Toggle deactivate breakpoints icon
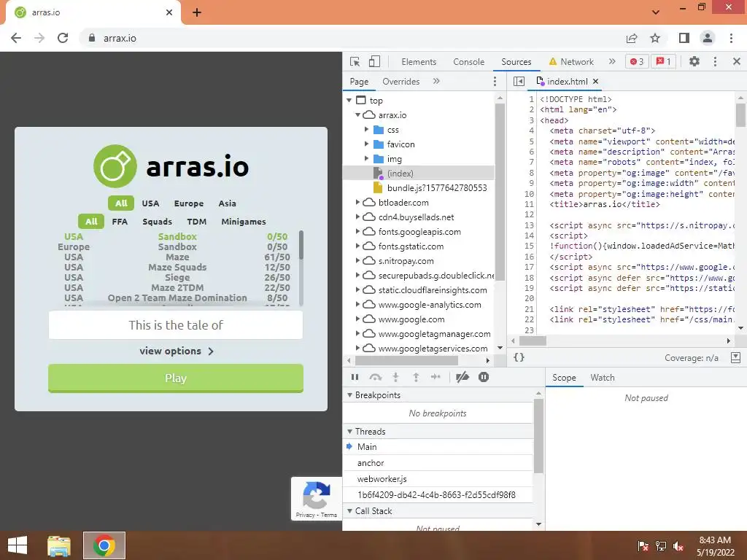Image resolution: width=747 pixels, height=560 pixels. coord(462,377)
